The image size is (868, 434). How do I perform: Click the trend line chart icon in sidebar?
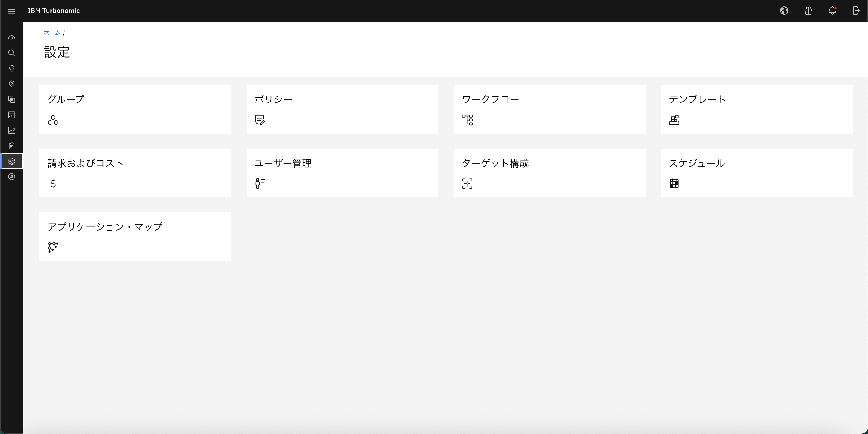click(11, 131)
